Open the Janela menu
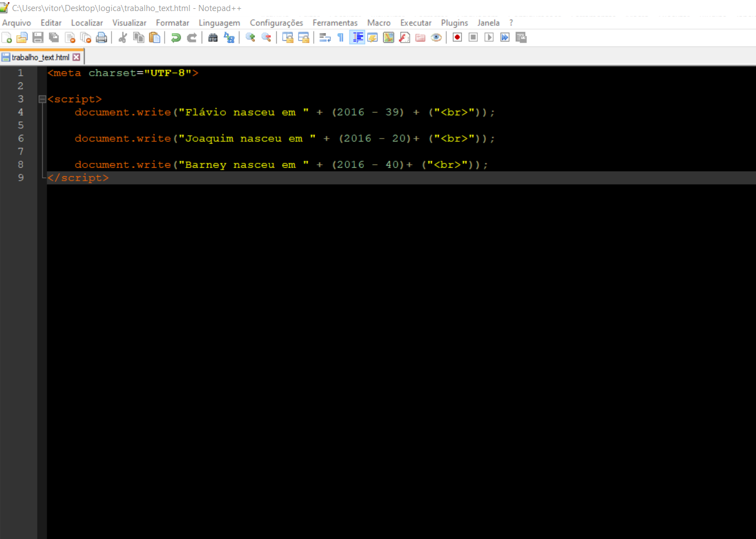The image size is (756, 539). [x=489, y=23]
